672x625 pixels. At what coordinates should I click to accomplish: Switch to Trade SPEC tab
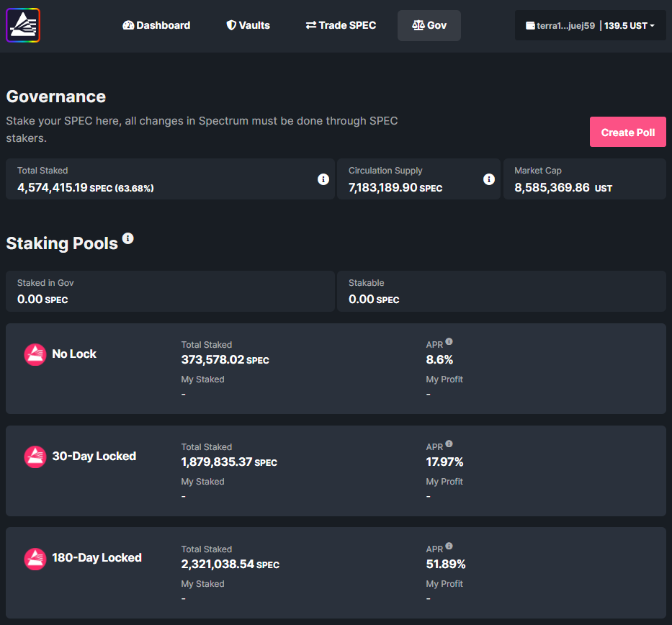pos(341,25)
